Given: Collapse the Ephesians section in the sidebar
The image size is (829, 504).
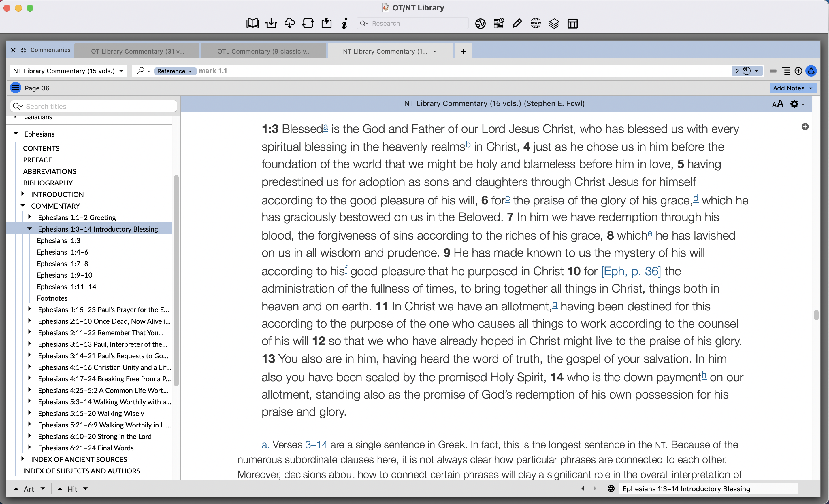Looking at the screenshot, I should click(x=16, y=133).
